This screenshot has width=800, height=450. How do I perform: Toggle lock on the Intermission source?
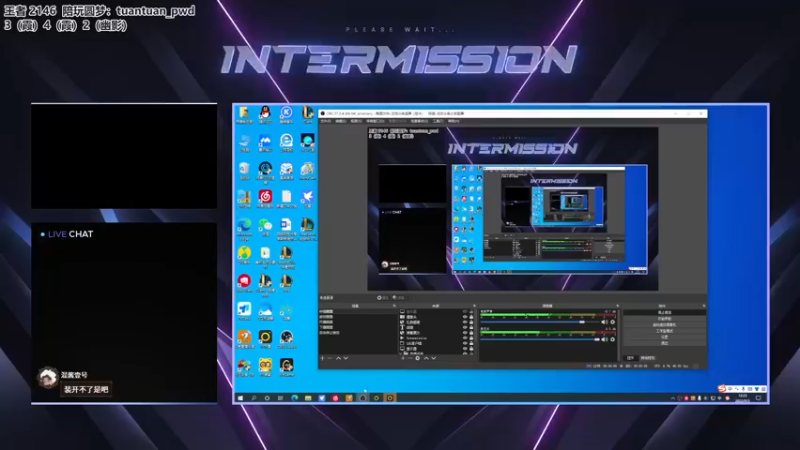(471, 338)
